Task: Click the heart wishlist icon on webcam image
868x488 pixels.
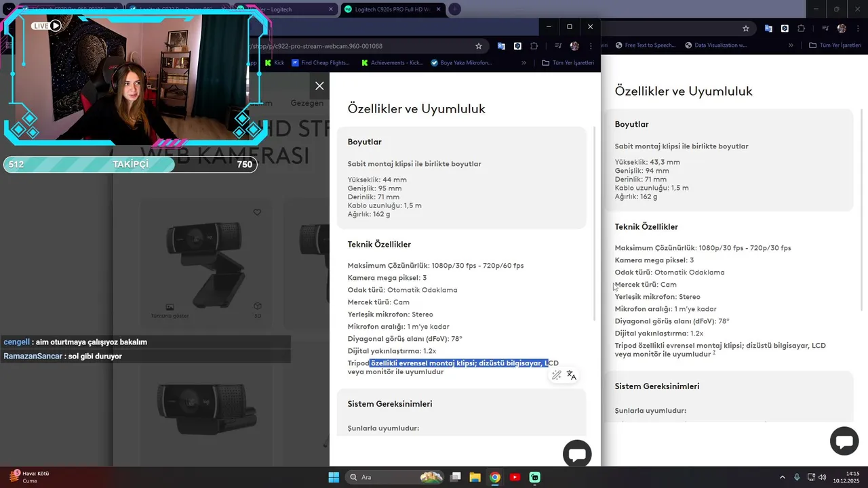Action: (257, 212)
